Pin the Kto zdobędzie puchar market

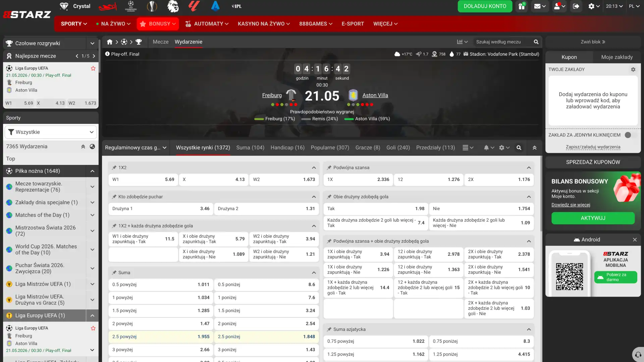tap(114, 197)
